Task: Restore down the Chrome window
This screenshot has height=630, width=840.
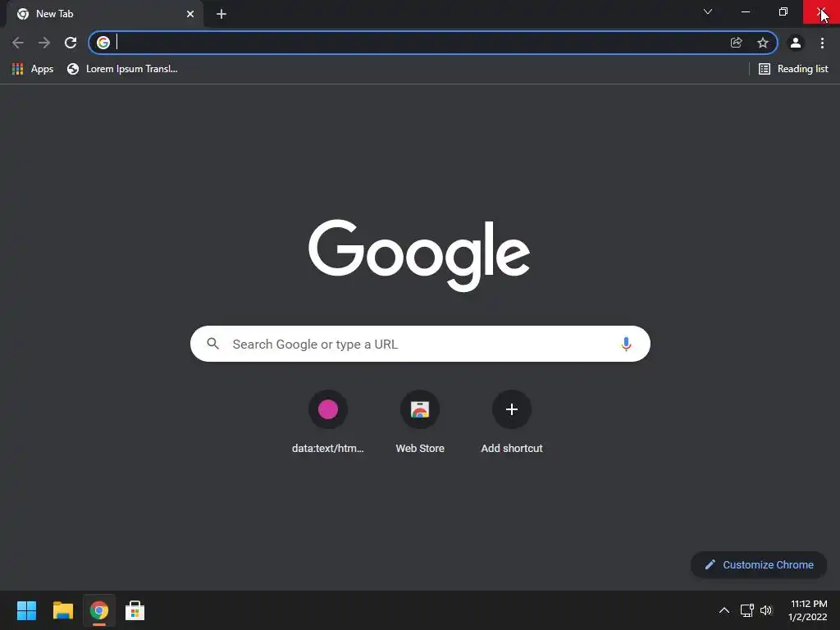Action: (783, 11)
